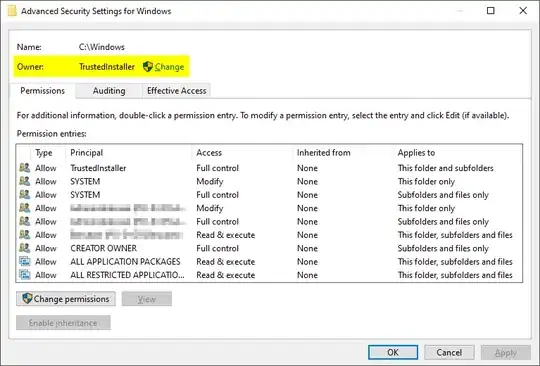Click Modify access for SYSTEM, this folder only
The image size is (540, 366).
point(210,181)
